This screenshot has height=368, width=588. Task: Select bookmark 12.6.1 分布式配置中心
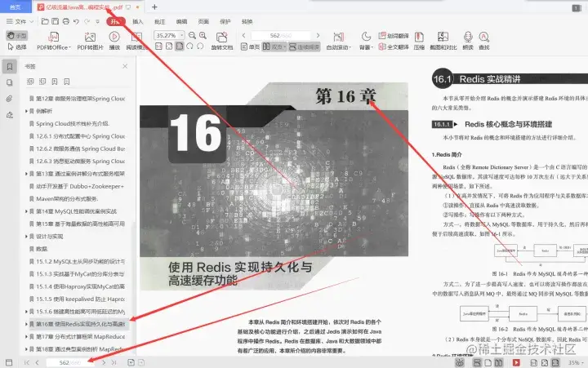pos(78,136)
